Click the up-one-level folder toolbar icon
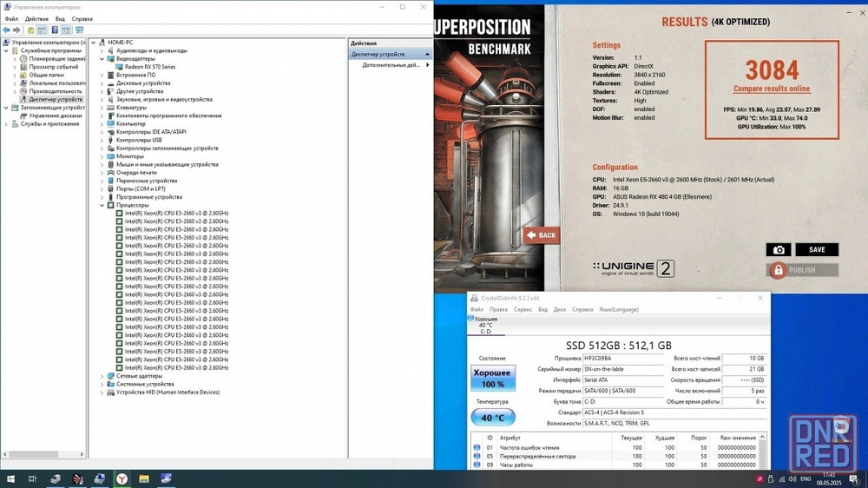This screenshot has width=868, height=488. 30,30
